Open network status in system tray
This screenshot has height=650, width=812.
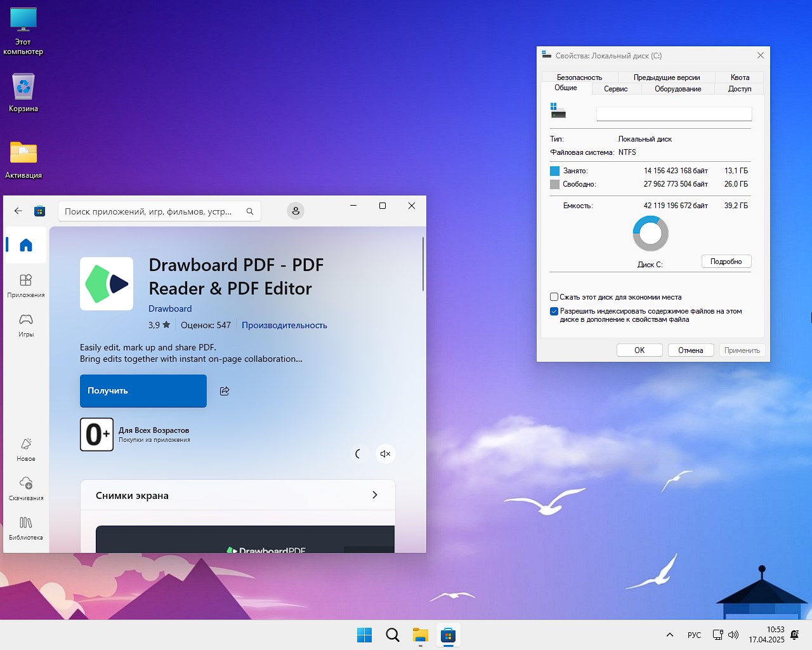pos(717,635)
